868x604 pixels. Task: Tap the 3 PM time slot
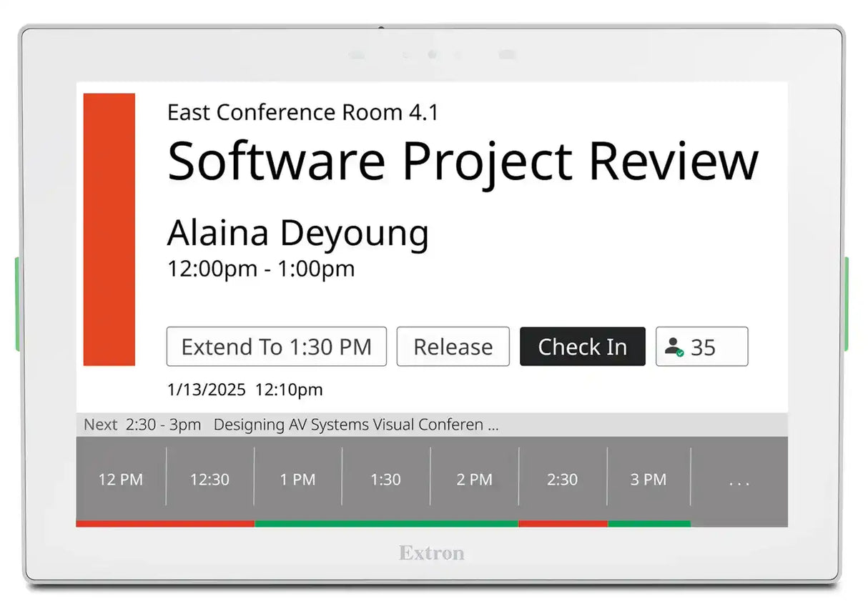tap(648, 480)
